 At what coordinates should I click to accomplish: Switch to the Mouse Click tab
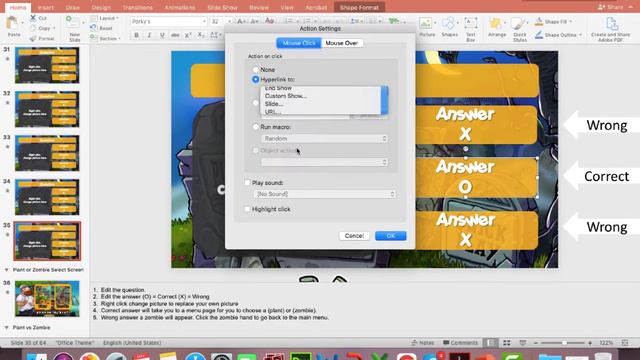(299, 43)
